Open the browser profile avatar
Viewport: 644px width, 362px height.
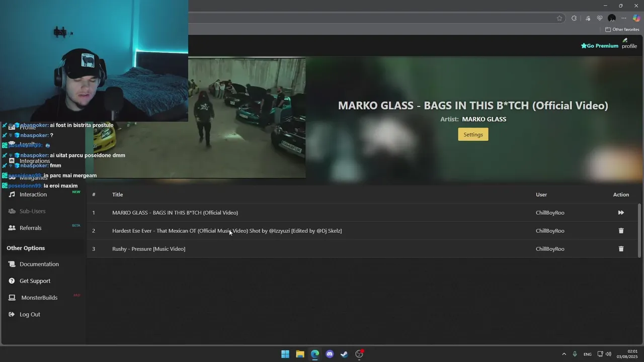[612, 18]
